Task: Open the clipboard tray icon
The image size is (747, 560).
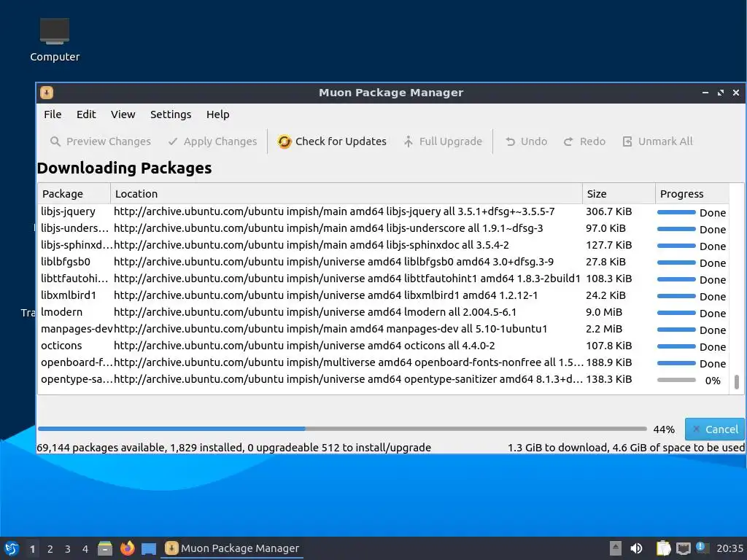Action: (663, 548)
